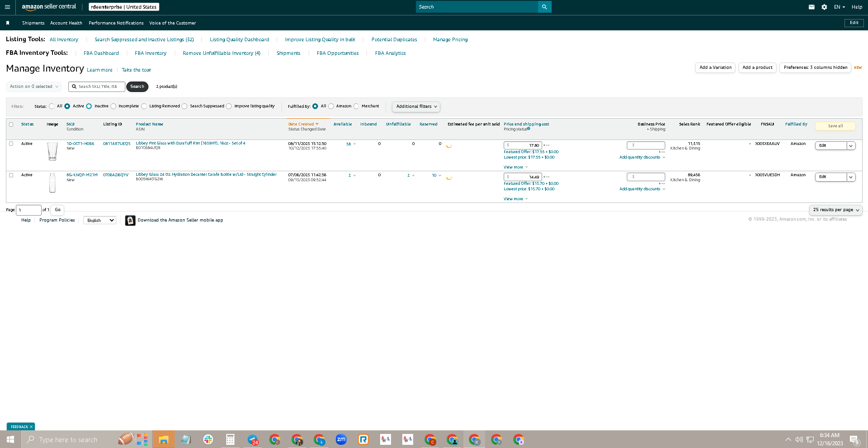
Task: Open Edit dropdown arrow for Libbey Pint Glass row
Action: (x=851, y=146)
